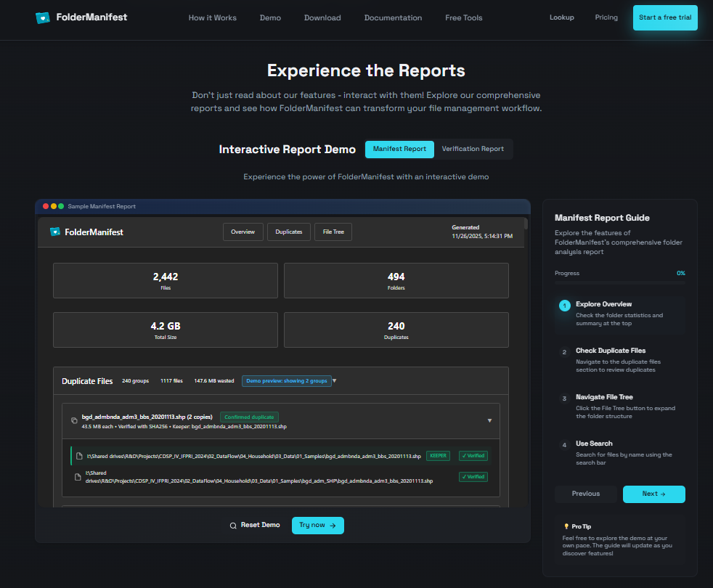Open the demo preview groups dropdown arrow
The width and height of the screenshot is (713, 588).
pos(335,381)
